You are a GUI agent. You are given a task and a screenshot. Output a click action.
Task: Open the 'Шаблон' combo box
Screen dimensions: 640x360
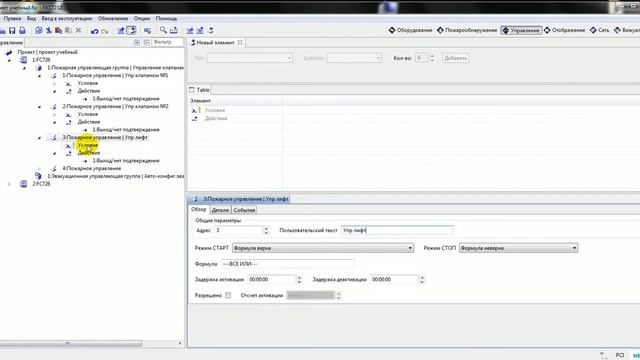[354, 58]
